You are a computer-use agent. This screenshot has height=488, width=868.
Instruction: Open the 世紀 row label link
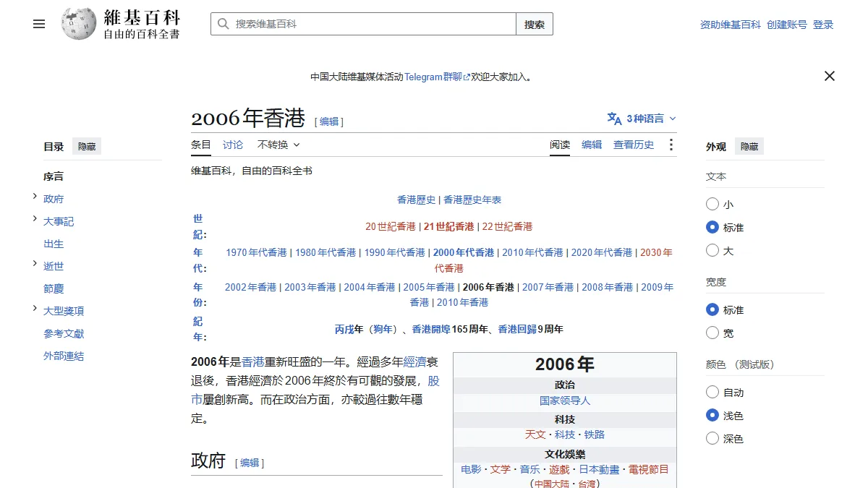pos(198,226)
